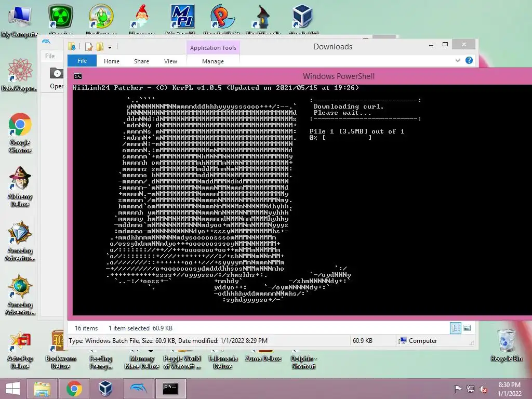The height and width of the screenshot is (399, 532).
Task: Expand the ribbon with chevron arrow
Action: 458,60
